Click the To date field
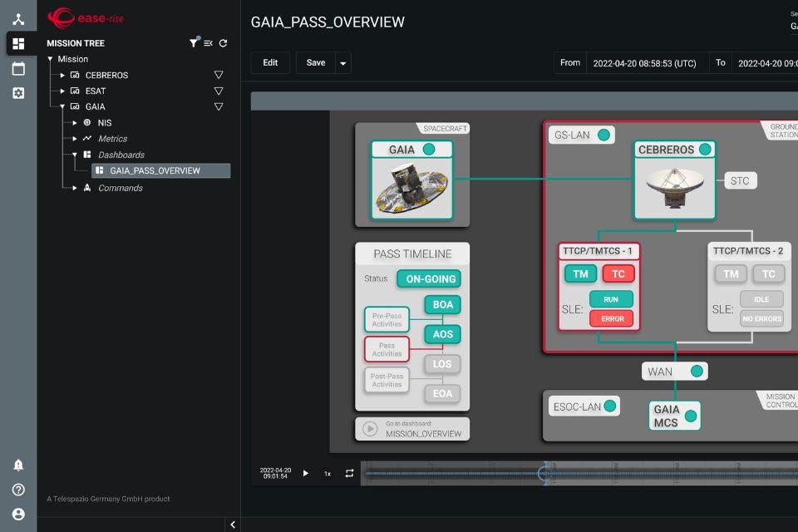The image size is (798, 532). click(x=765, y=63)
